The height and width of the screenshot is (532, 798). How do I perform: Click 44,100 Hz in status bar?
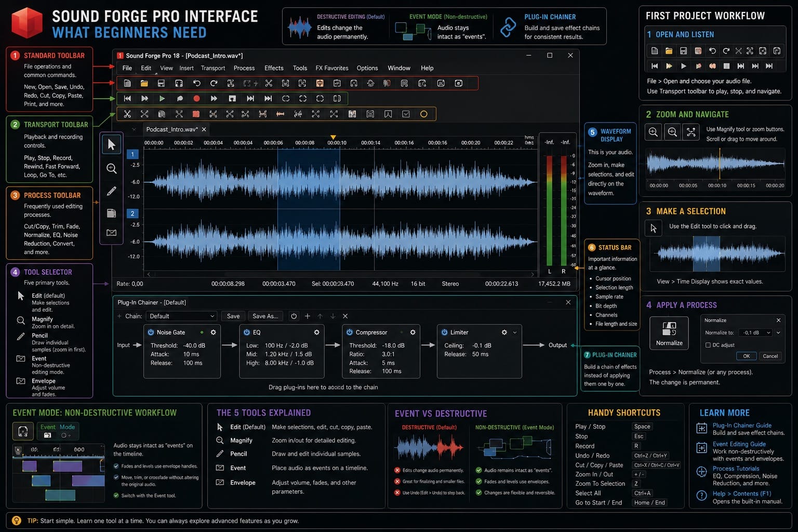(x=385, y=284)
